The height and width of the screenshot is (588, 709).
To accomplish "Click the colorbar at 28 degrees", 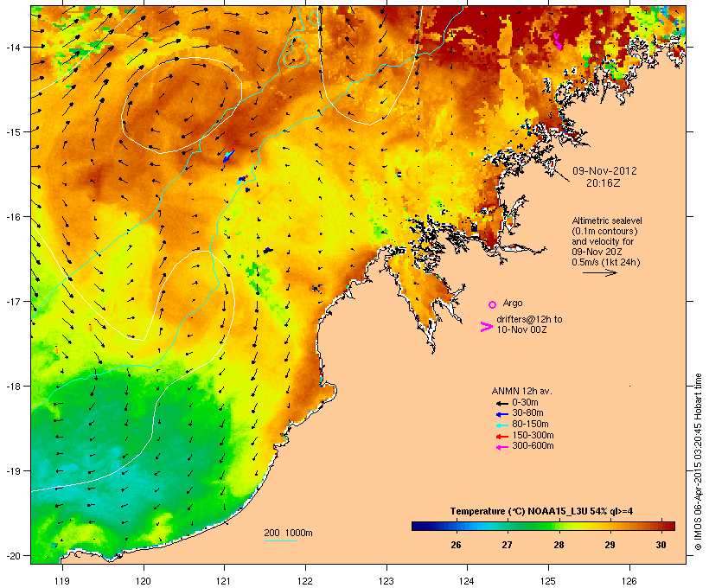I will (x=559, y=526).
